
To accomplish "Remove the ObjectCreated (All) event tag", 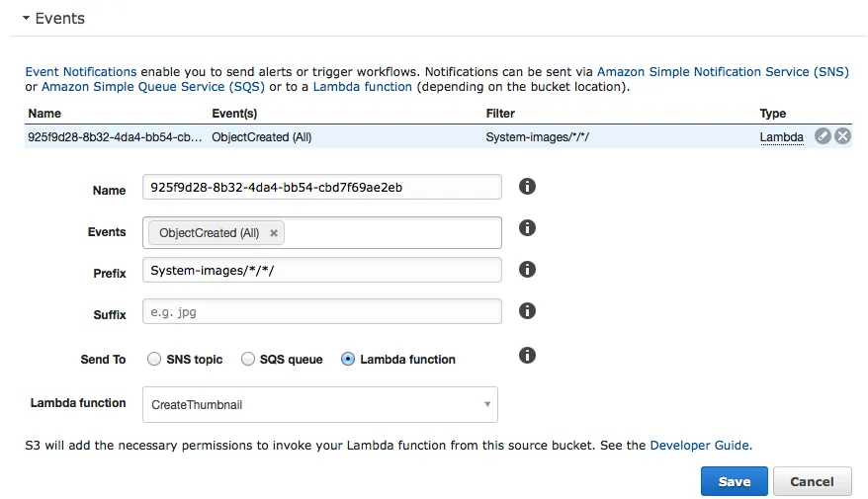I will pos(274,233).
